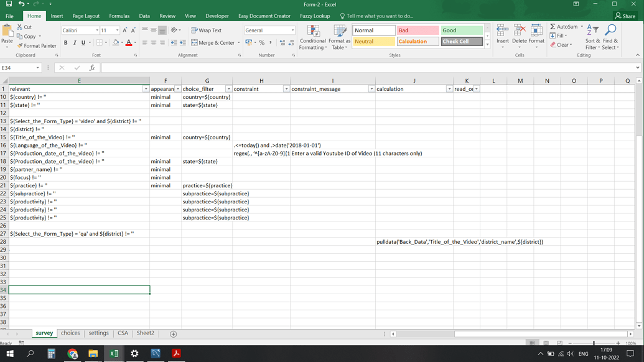
Task: Click inside the Name Box showing E34
Action: pos(17,68)
